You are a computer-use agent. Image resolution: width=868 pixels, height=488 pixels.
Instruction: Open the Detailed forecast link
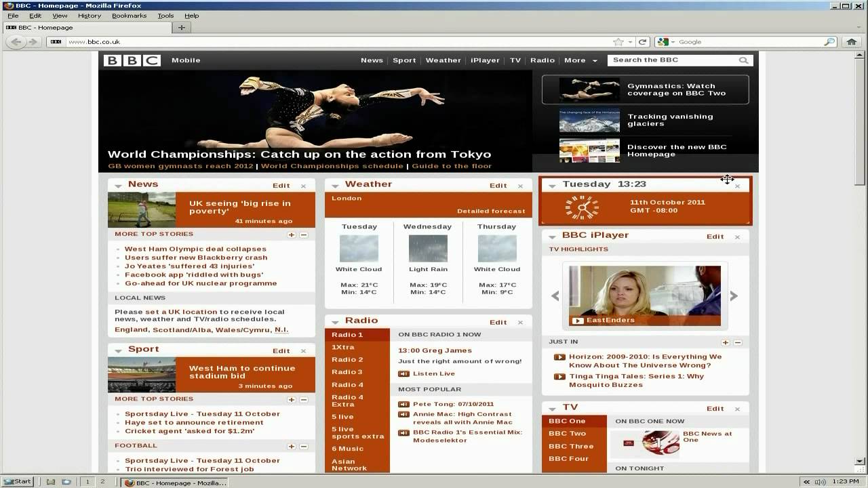tap(491, 211)
